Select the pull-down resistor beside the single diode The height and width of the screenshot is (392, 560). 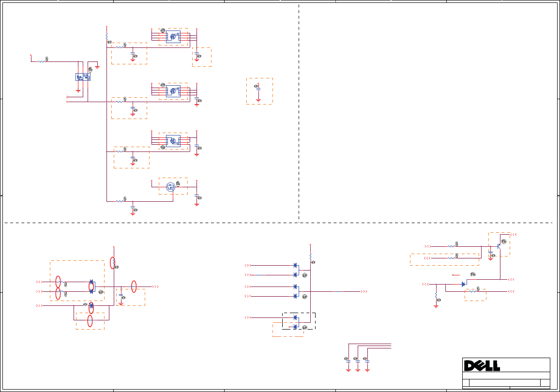(436, 296)
